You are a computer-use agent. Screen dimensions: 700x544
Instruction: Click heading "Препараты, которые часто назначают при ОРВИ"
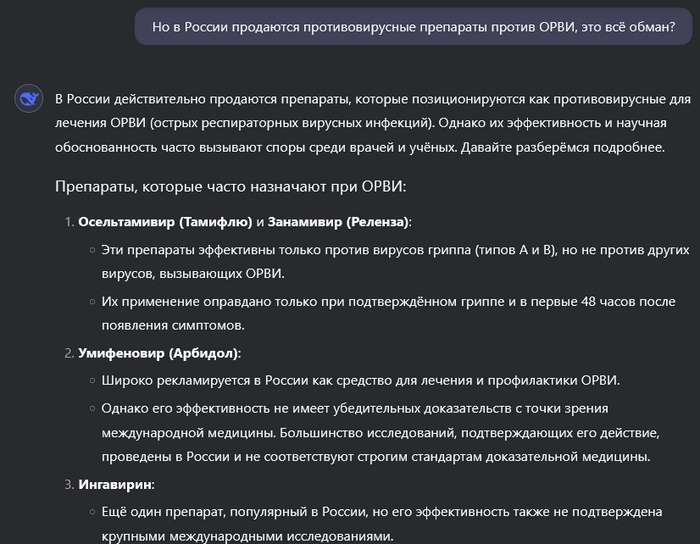(231, 186)
